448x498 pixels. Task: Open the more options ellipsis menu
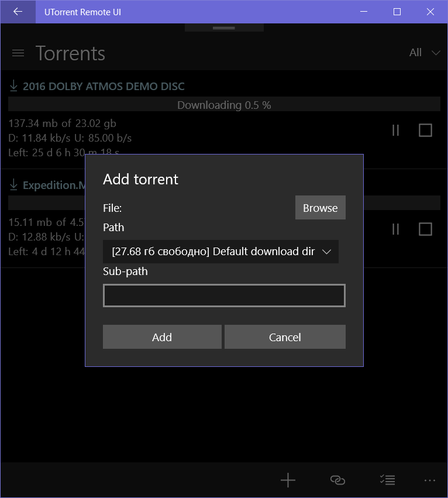(430, 480)
